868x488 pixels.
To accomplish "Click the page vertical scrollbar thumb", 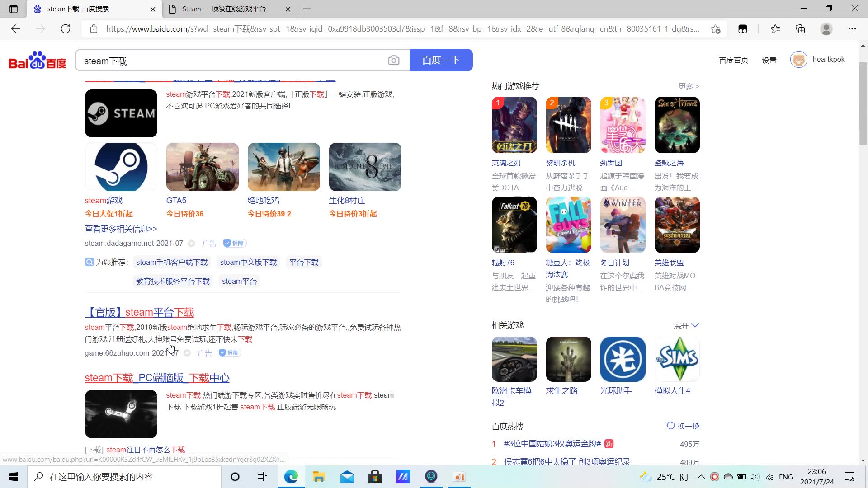I will (x=863, y=104).
